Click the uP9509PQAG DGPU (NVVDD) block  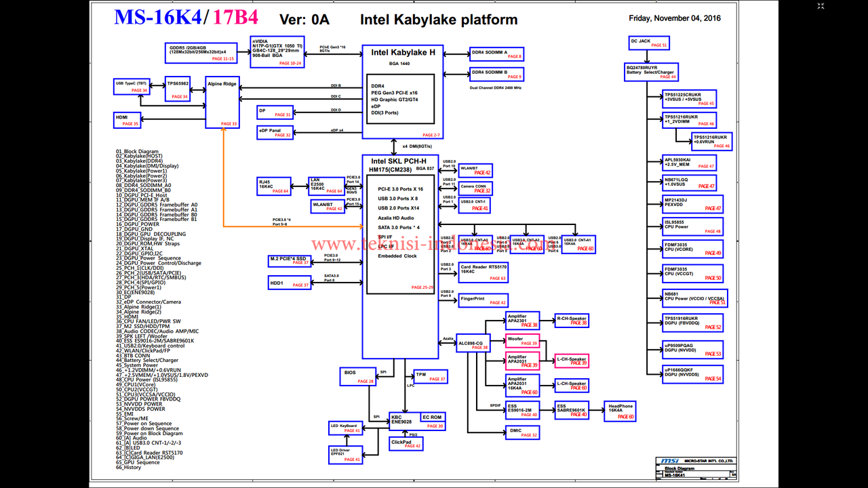(693, 350)
